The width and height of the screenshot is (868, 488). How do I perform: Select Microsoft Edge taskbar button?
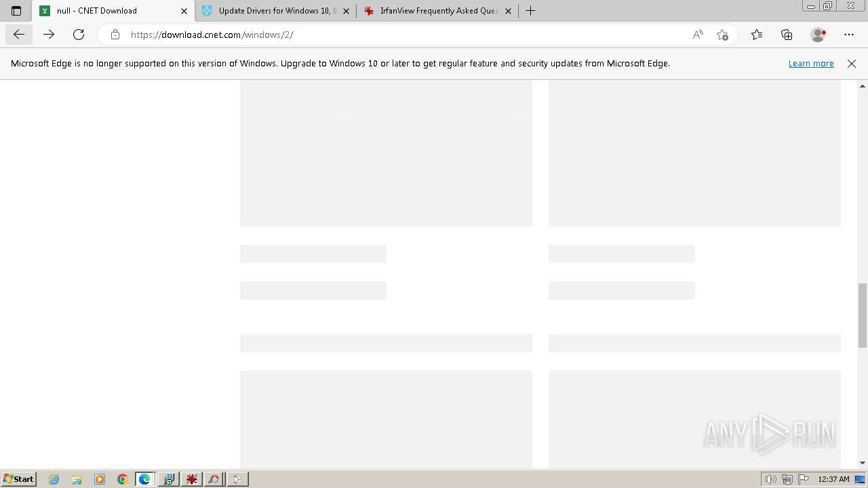coord(145,479)
